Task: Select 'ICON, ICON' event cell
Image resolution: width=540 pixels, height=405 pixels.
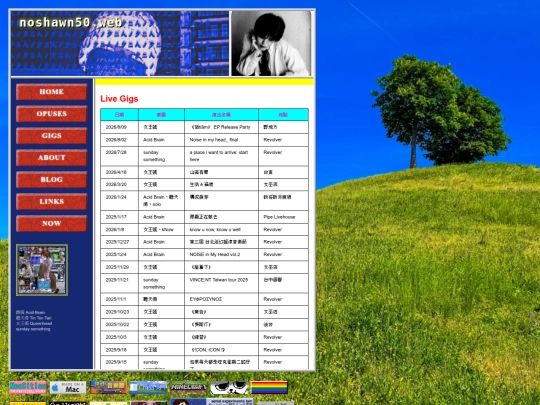Action: click(x=221, y=350)
